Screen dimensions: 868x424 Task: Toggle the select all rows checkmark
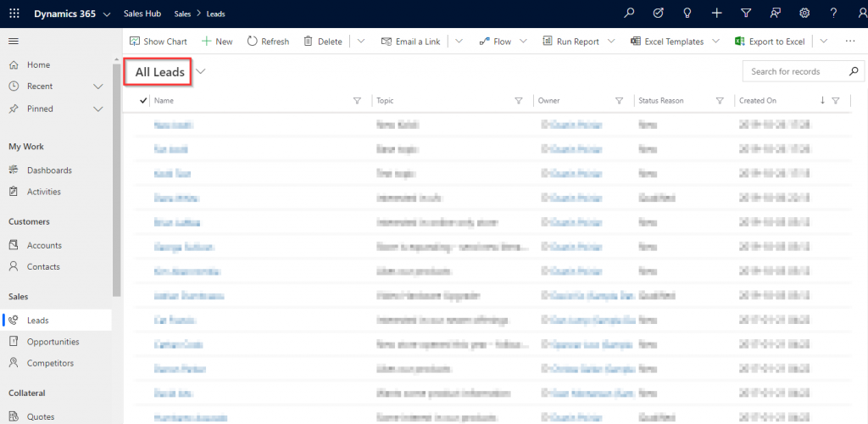(143, 100)
